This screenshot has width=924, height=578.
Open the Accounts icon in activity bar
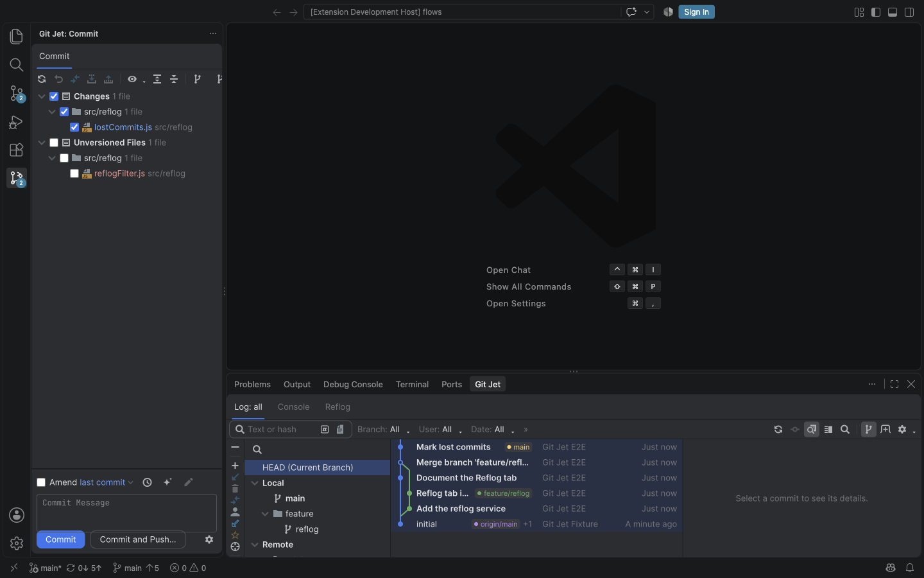(17, 515)
